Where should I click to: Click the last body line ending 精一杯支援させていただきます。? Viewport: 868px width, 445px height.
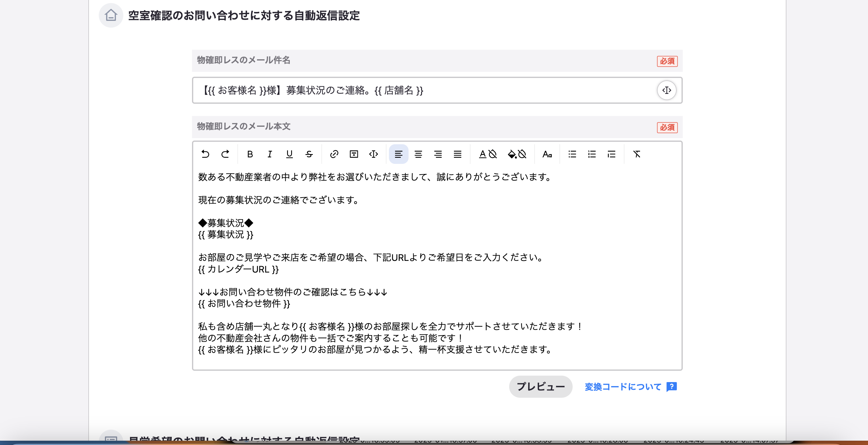click(375, 350)
